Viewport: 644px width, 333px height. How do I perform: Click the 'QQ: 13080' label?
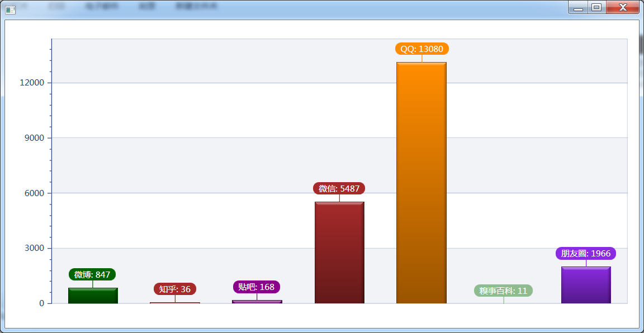point(422,49)
